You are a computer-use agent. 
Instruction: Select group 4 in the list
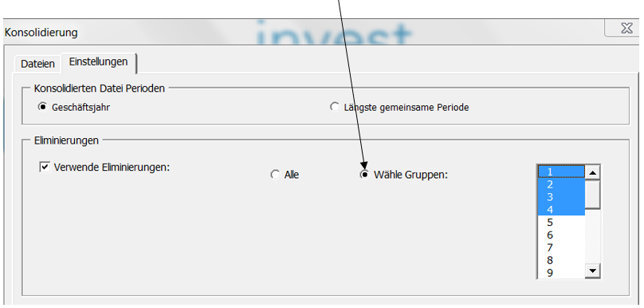[x=561, y=210]
